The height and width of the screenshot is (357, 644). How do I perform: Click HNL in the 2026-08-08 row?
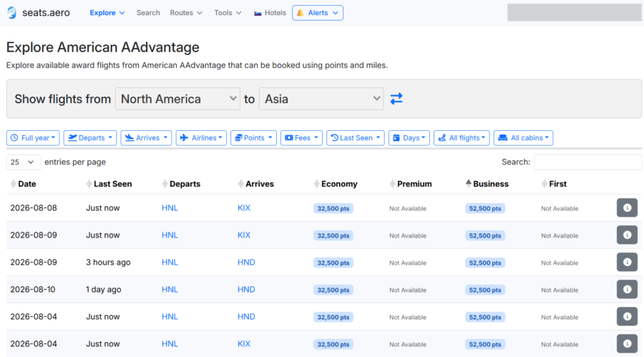(x=170, y=208)
